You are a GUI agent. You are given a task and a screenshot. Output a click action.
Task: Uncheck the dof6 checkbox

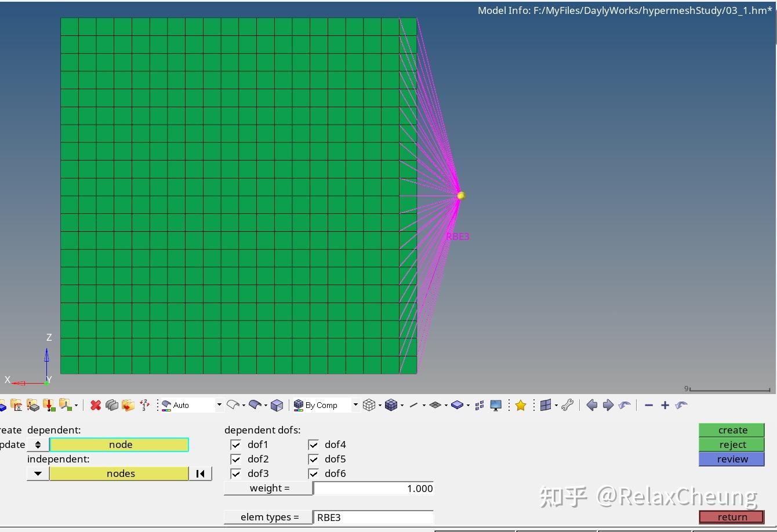tap(314, 473)
